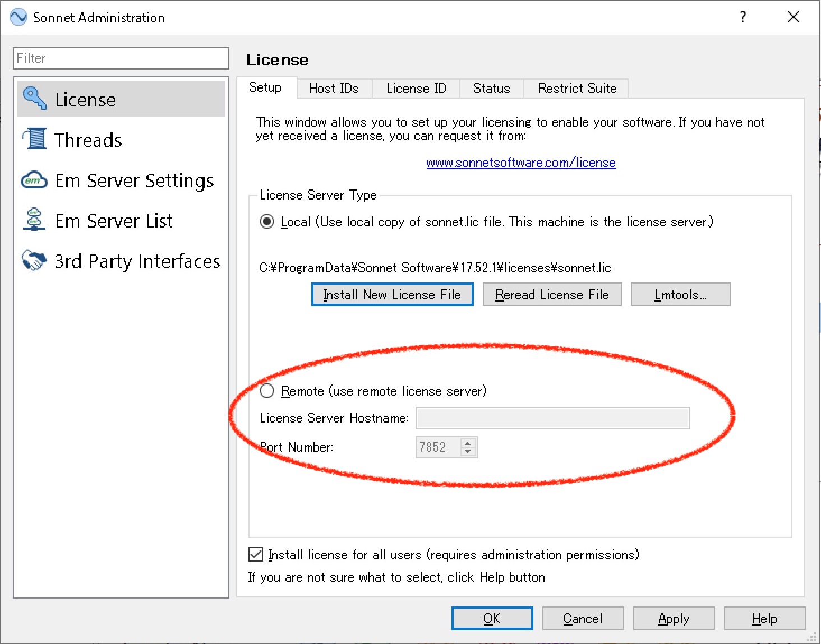This screenshot has width=821, height=644.
Task: Click the 3rd Party Interfaces handshake icon
Action: [x=34, y=260]
